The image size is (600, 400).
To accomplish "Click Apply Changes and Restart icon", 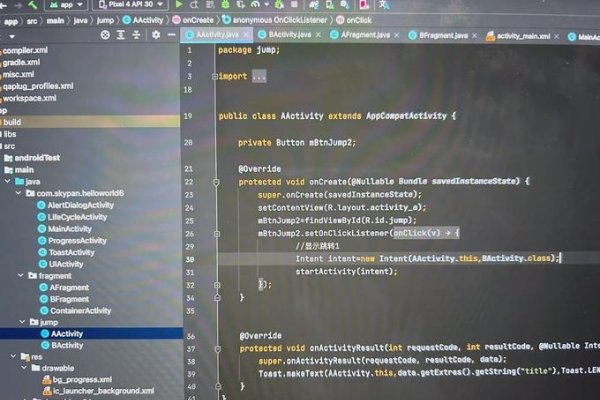I will [194, 5].
